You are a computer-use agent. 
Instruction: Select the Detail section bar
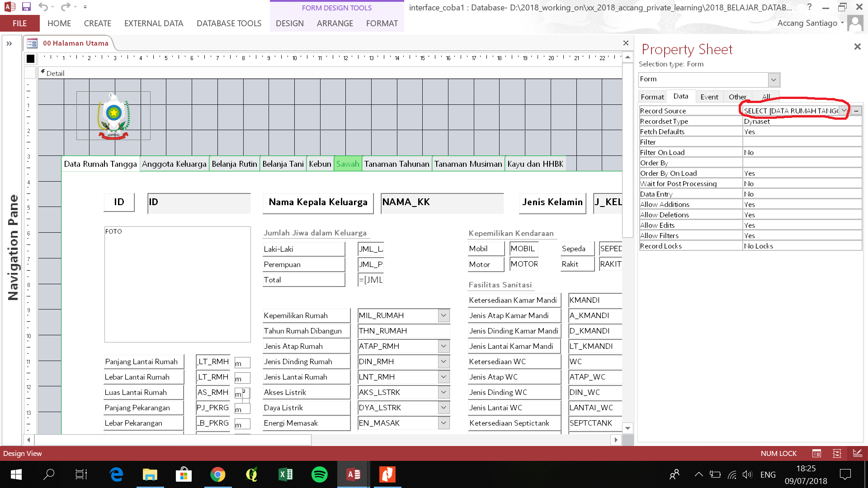[330, 73]
